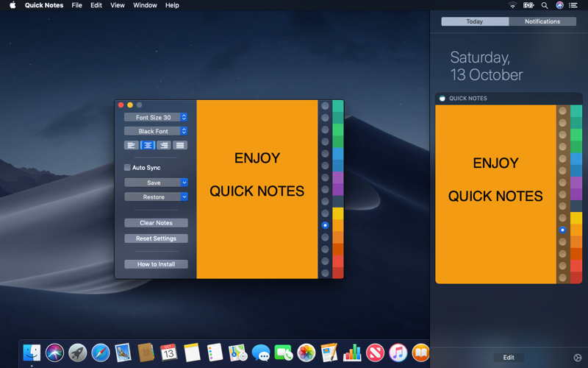
Task: Open the Apple menu
Action: [x=12, y=5]
